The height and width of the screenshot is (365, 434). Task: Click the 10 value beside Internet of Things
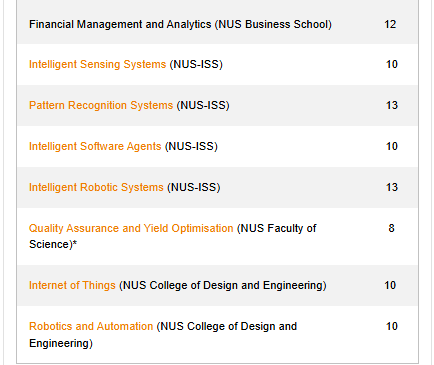(390, 285)
